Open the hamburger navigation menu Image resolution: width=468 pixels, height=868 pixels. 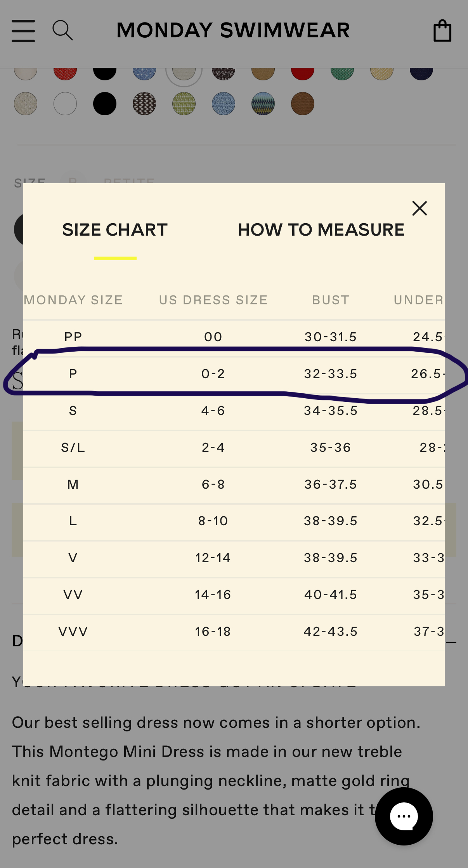(x=23, y=31)
